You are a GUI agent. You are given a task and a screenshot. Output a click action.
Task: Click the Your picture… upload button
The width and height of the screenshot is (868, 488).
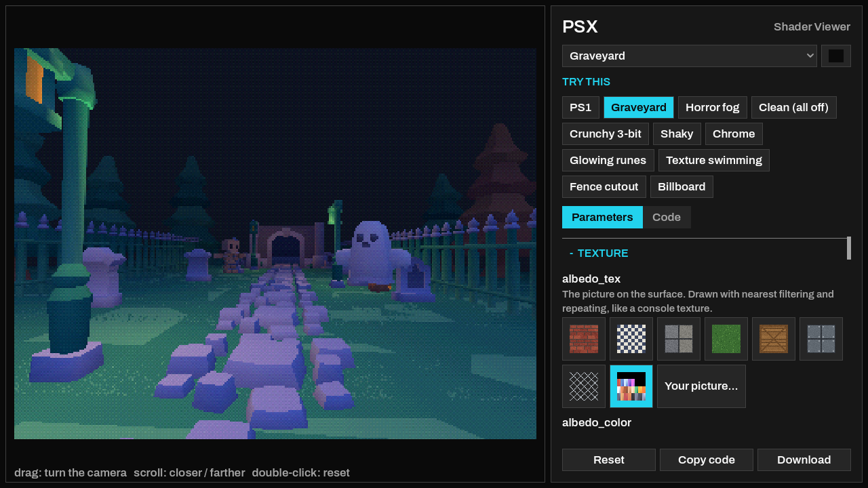point(701,386)
